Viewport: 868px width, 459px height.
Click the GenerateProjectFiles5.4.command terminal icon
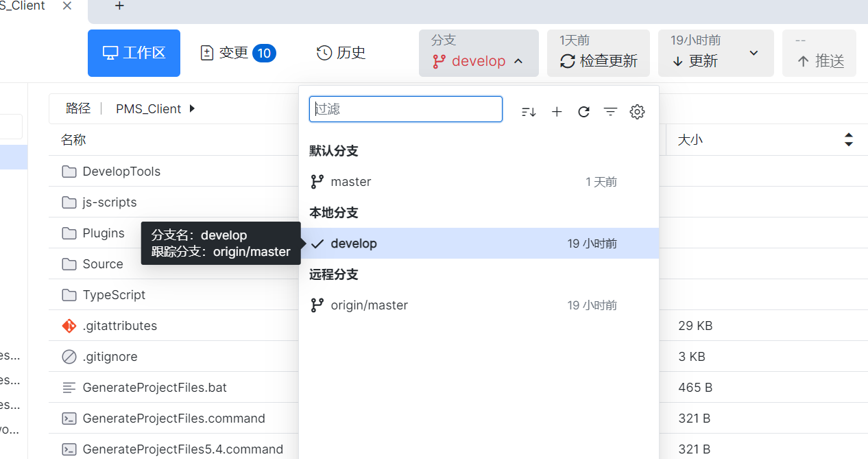[x=69, y=449]
